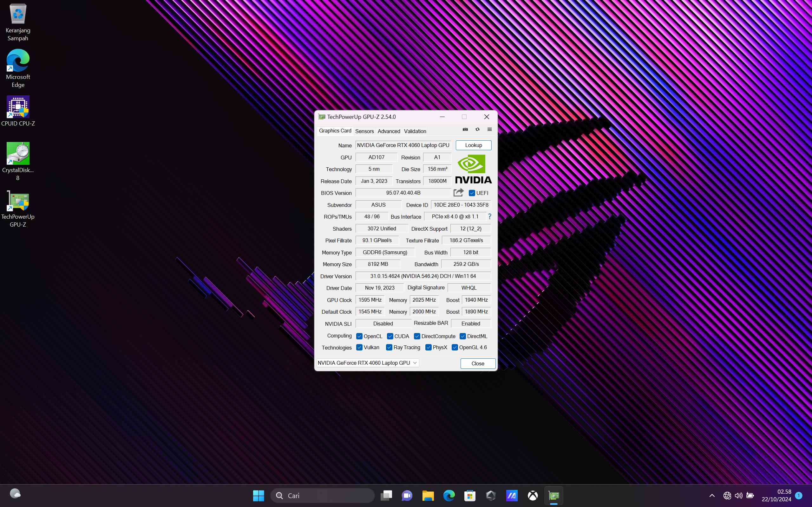Click the GPU-Z screenshot camera icon
812x507 pixels.
click(x=465, y=129)
